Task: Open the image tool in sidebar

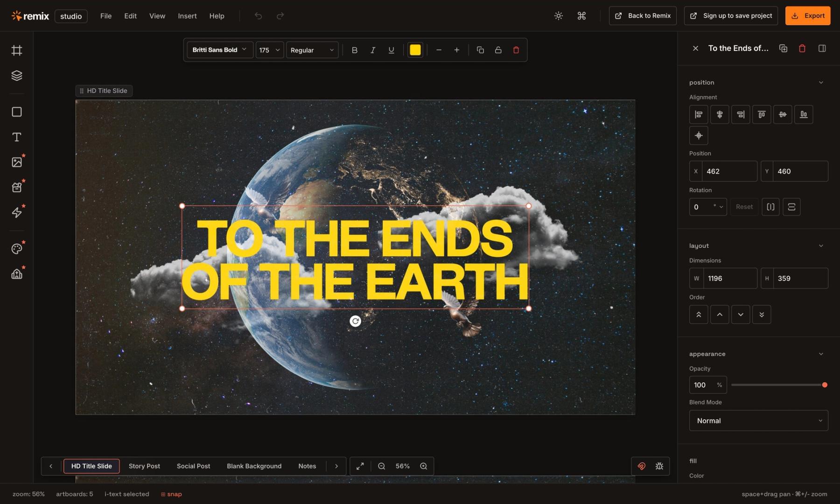Action: click(x=17, y=162)
